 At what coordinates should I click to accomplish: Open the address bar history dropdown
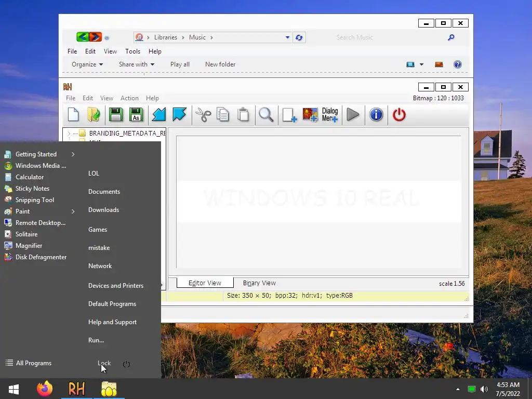click(x=287, y=37)
